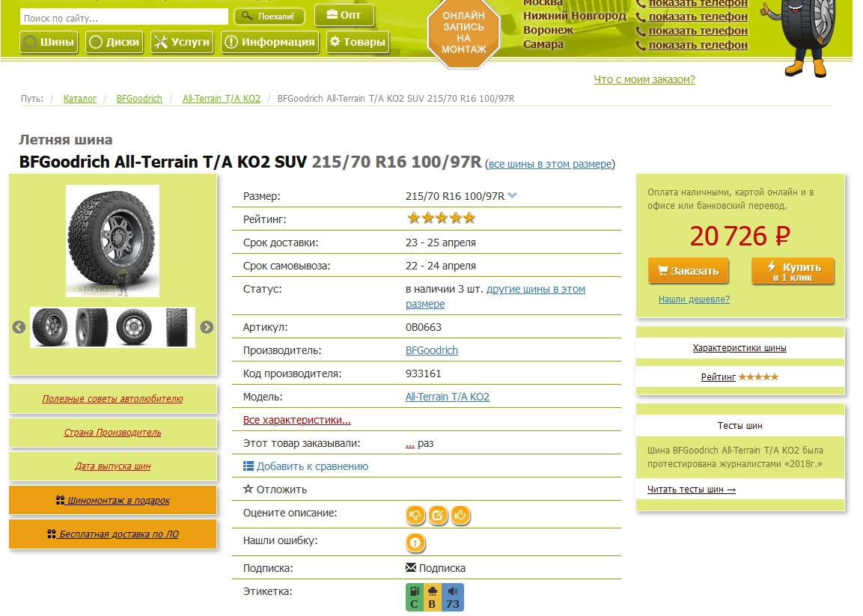This screenshot has height=616, width=863.
Task: Focus the site search input field
Action: click(x=123, y=18)
